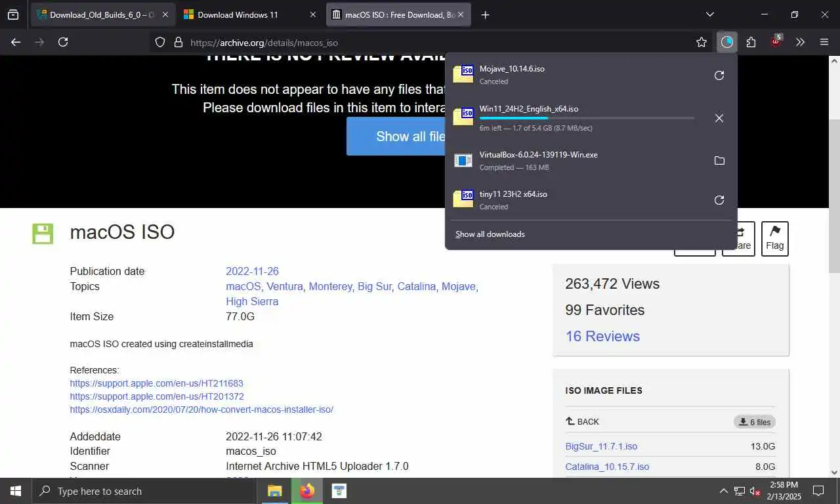Open the network tray icon
This screenshot has height=504, width=840.
click(739, 491)
